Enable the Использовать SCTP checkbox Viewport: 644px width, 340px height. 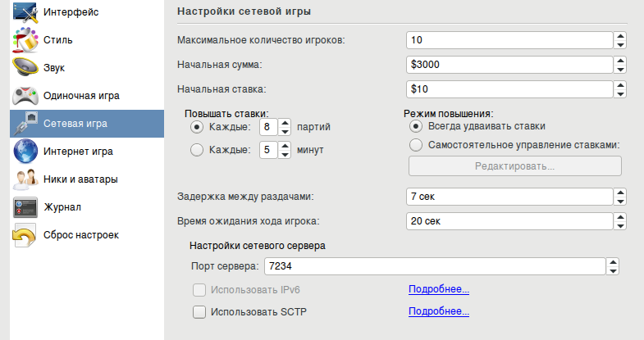coord(199,312)
